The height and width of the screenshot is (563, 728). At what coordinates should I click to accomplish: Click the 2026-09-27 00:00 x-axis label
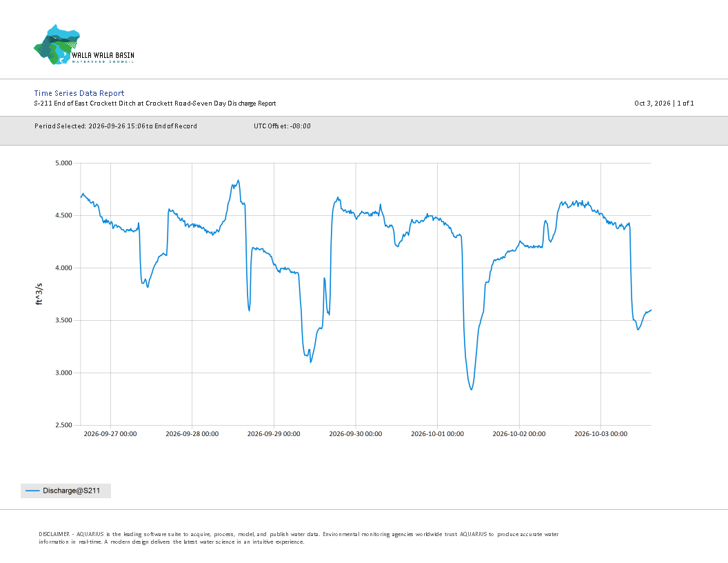point(110,434)
